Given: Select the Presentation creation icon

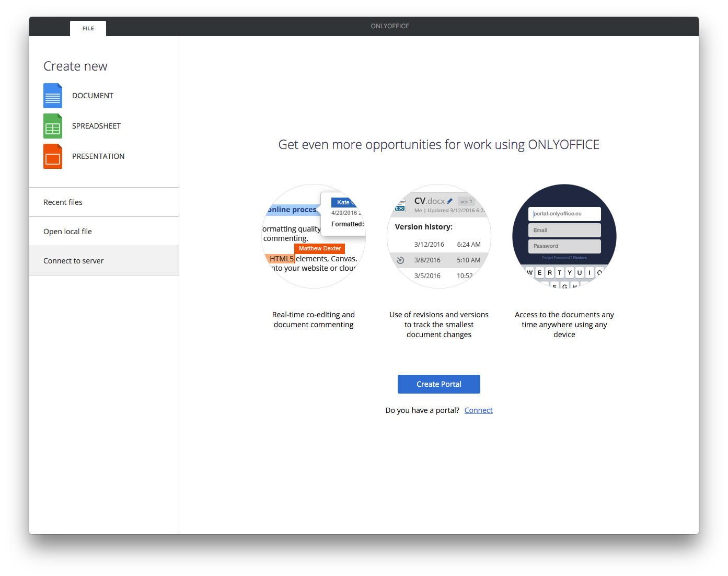Looking at the screenshot, I should [52, 156].
